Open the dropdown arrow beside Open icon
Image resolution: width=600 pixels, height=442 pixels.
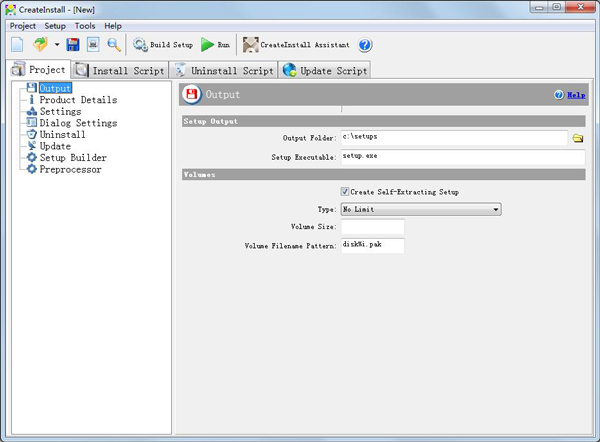57,45
